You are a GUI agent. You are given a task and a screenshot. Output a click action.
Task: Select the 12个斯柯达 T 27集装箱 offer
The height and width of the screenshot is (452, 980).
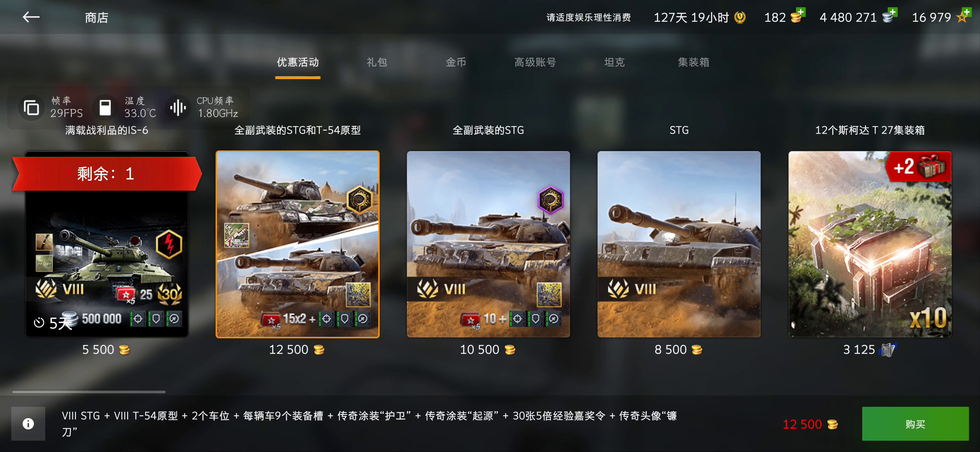point(870,244)
